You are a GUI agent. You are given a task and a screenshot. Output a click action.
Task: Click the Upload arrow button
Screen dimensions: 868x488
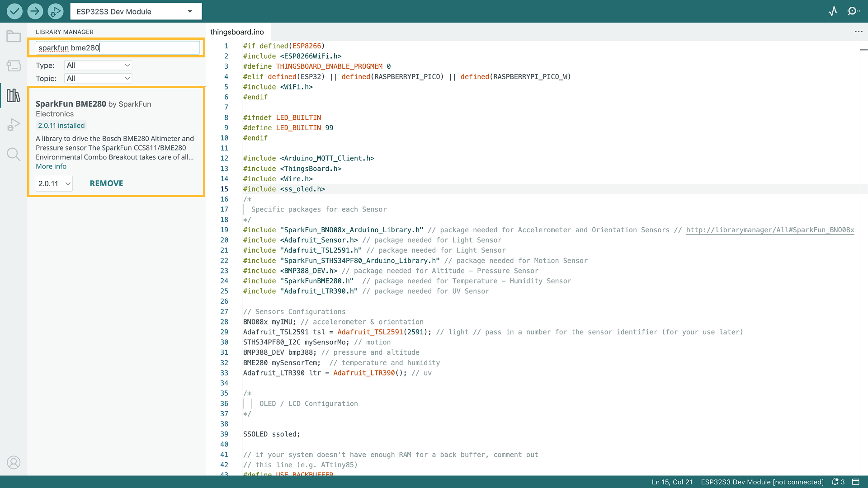(x=35, y=11)
